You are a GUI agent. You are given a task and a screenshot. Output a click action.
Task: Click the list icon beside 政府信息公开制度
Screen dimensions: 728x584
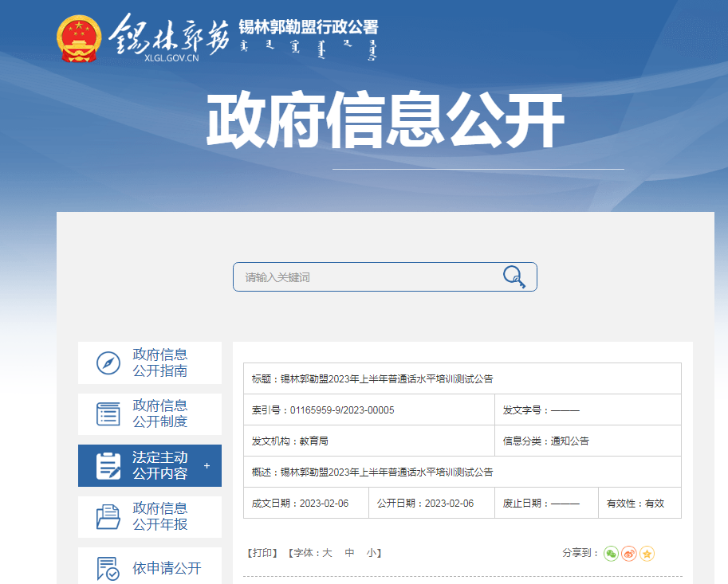[108, 414]
